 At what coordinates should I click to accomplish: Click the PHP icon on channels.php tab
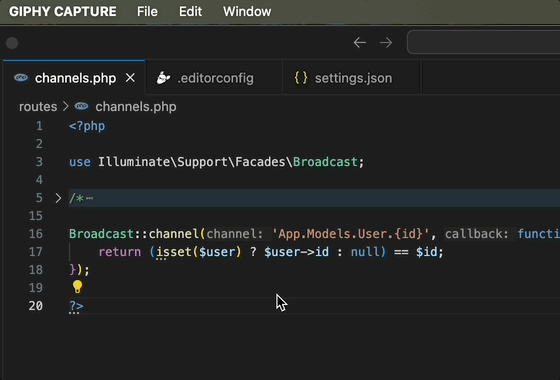[21, 78]
